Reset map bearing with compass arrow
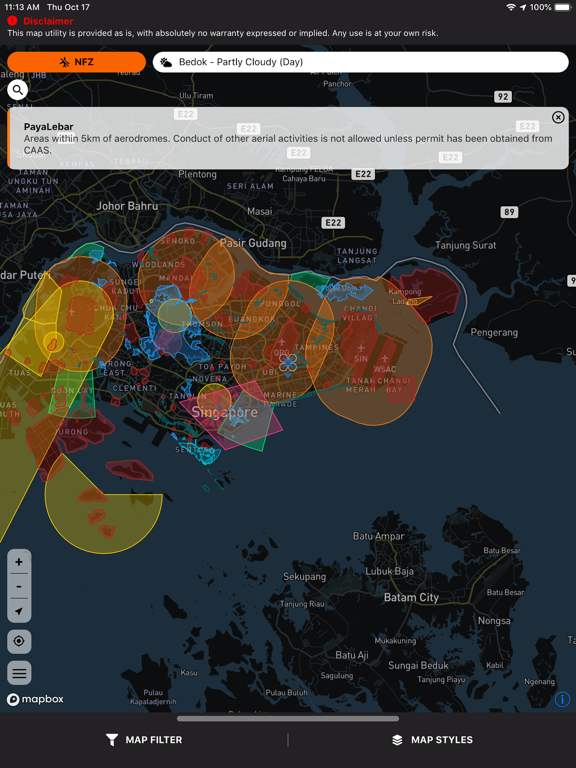 19,611
